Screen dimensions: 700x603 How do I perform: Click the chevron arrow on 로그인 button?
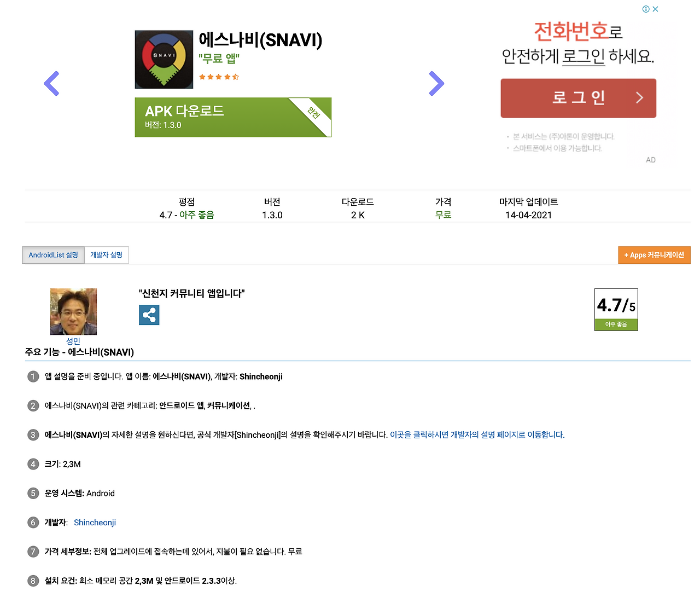pos(639,98)
